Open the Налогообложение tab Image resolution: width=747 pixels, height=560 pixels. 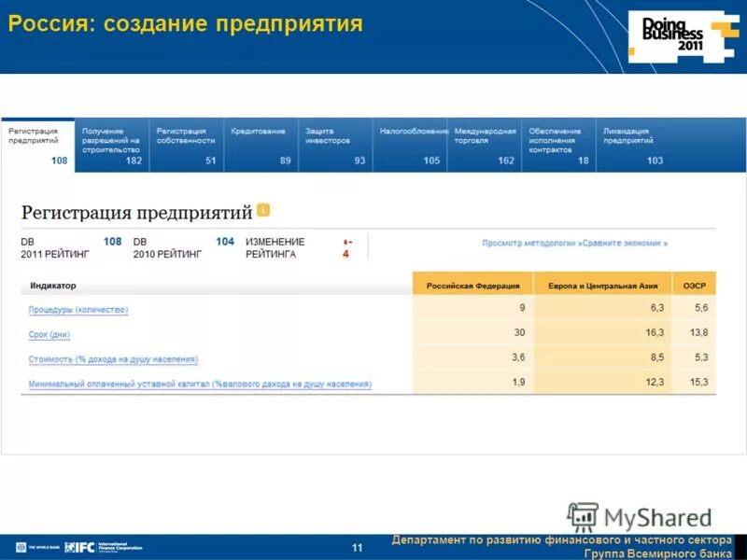click(410, 146)
